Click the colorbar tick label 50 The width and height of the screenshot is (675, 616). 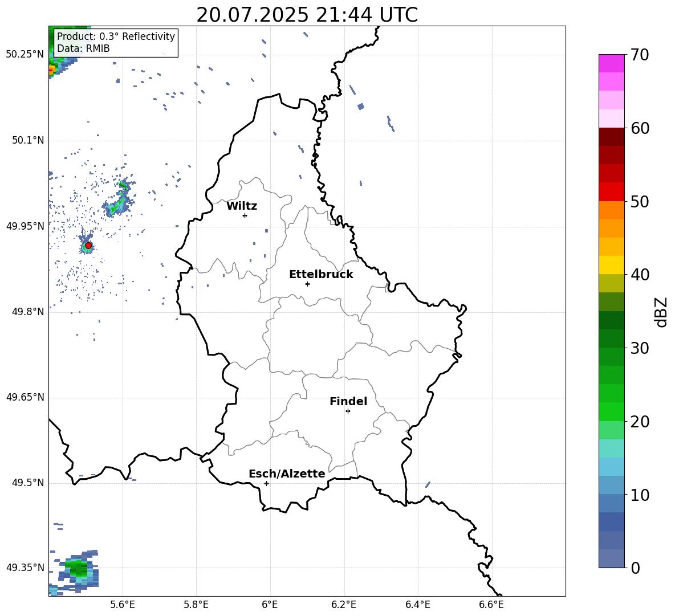tap(640, 201)
